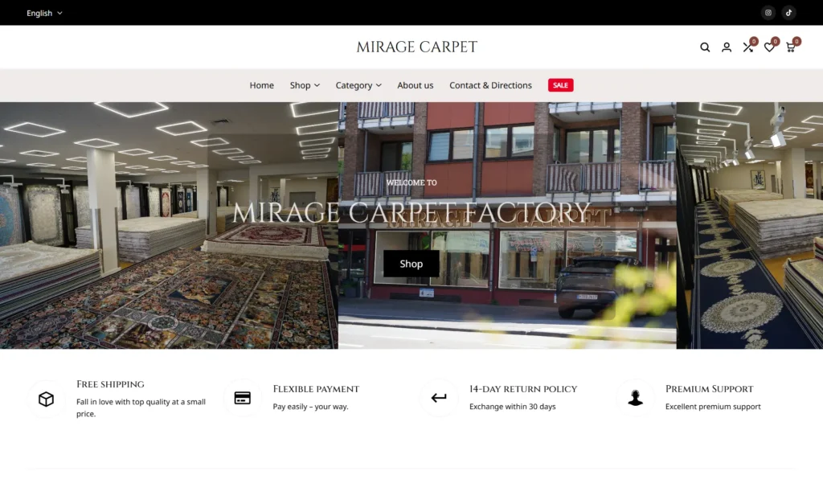Expand the Shop menu dropdown
The height and width of the screenshot is (504, 823).
[x=305, y=85]
